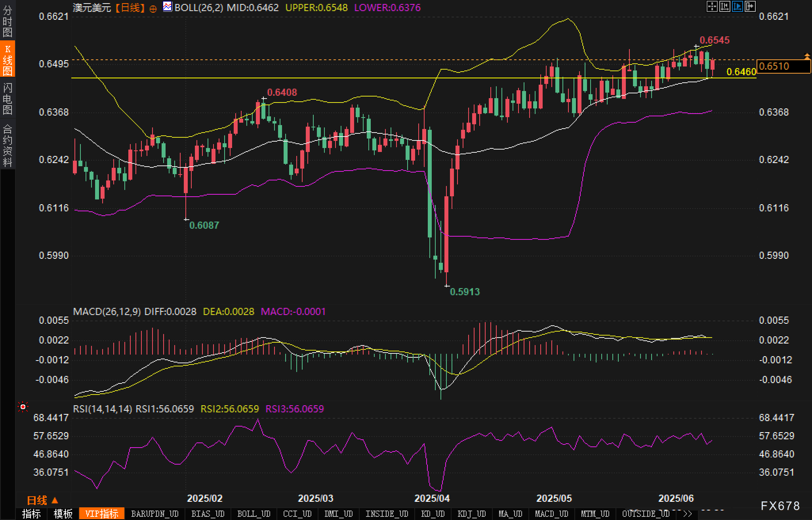Click the chart measurement range icon
Viewport: 812px width, 520px height.
[x=724, y=6]
